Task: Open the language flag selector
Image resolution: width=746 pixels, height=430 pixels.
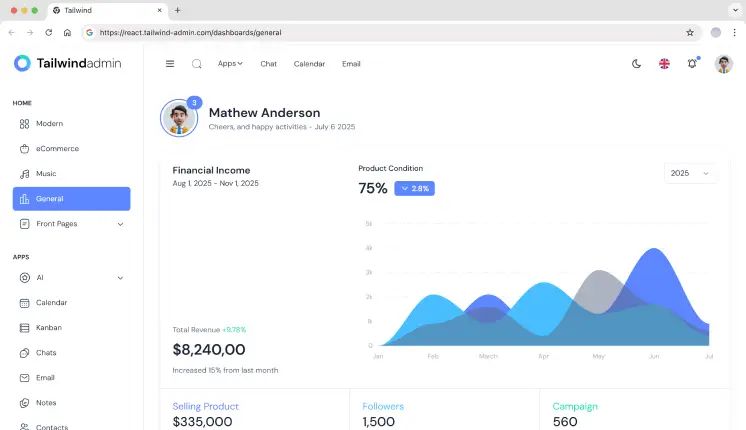Action: point(664,64)
